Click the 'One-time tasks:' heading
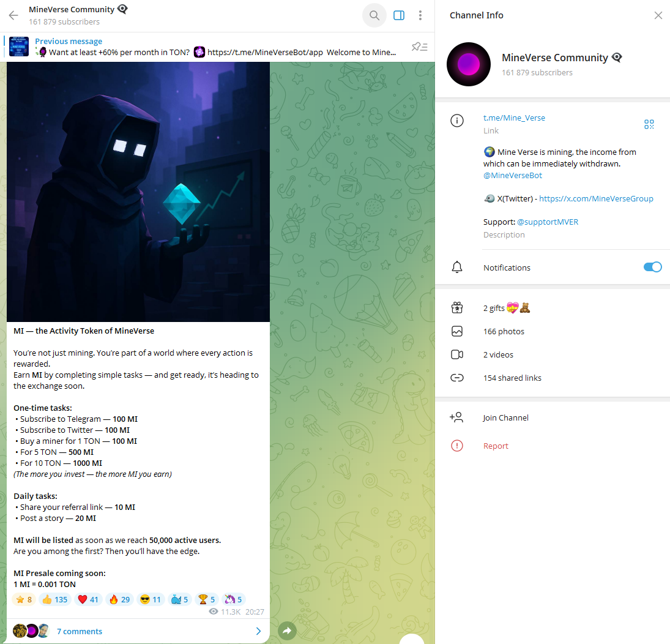This screenshot has width=670, height=644. pyautogui.click(x=43, y=408)
